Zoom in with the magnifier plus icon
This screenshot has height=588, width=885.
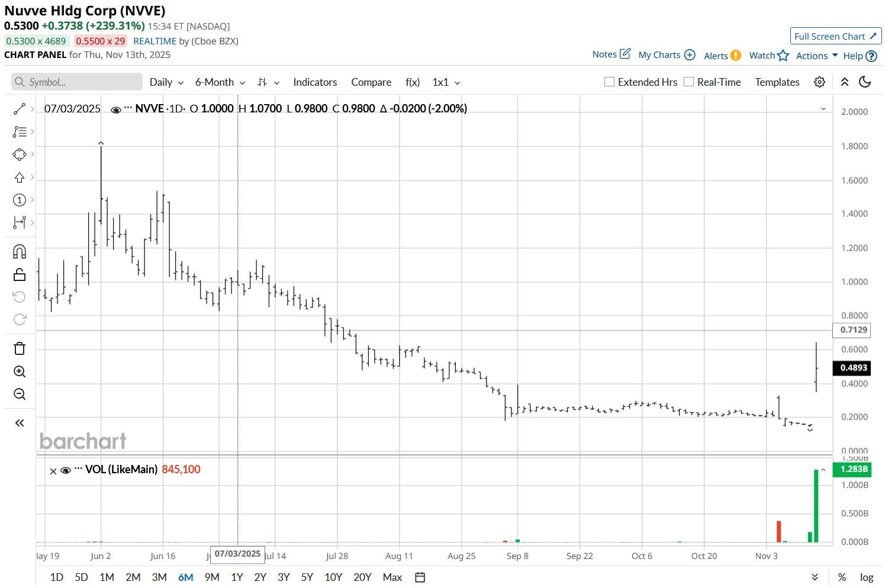tap(19, 371)
